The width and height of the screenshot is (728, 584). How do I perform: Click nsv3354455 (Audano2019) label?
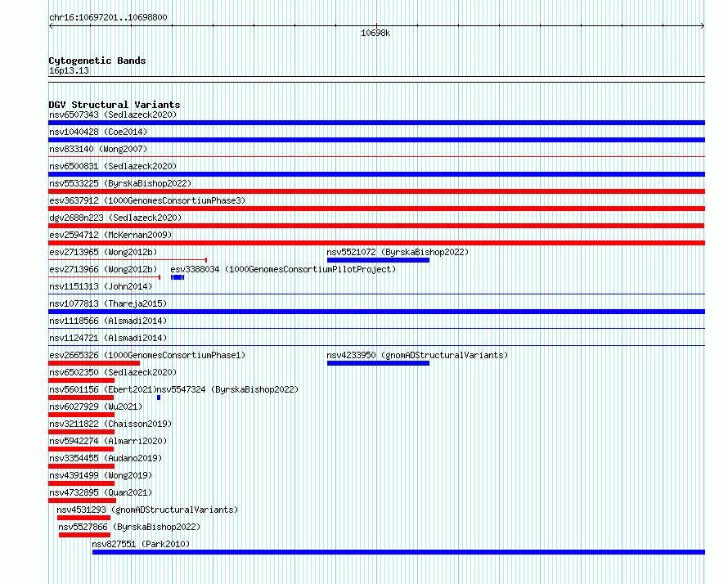[x=106, y=458]
